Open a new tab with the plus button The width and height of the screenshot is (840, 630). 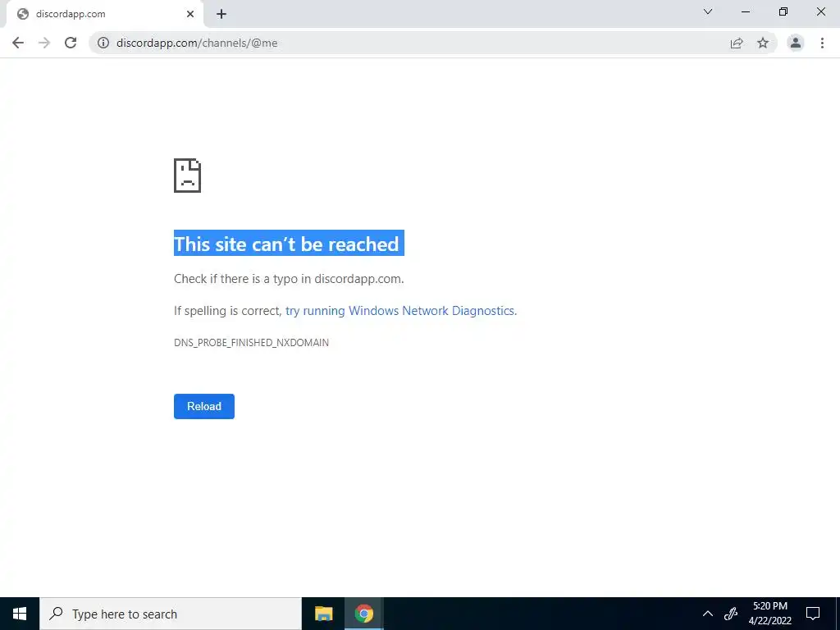(x=221, y=15)
